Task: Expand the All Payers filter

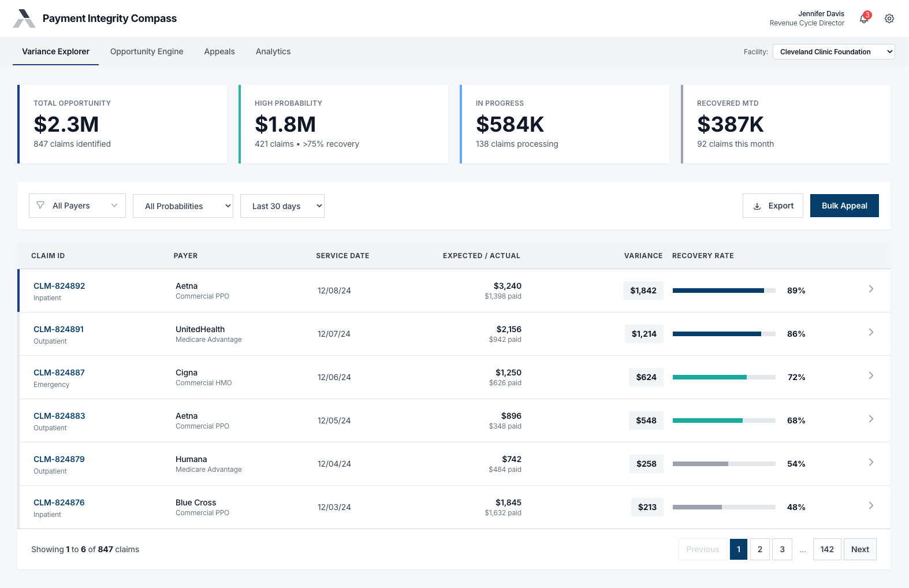Action: [x=77, y=206]
